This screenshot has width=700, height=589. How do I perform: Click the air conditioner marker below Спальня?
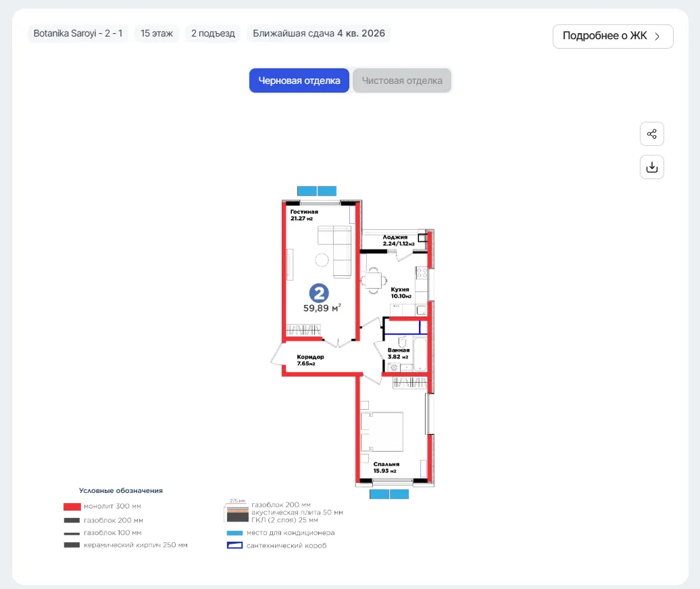click(x=389, y=494)
